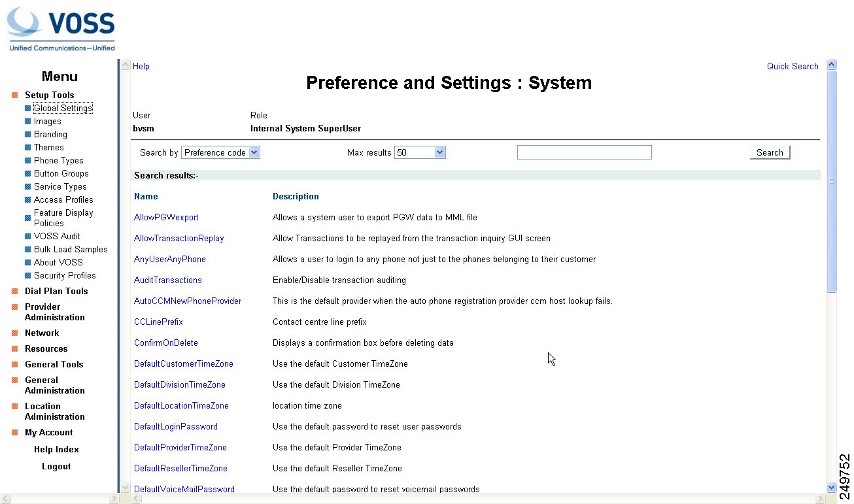Click the blue bullet beside Images
Image resolution: width=854 pixels, height=504 pixels.
click(28, 122)
